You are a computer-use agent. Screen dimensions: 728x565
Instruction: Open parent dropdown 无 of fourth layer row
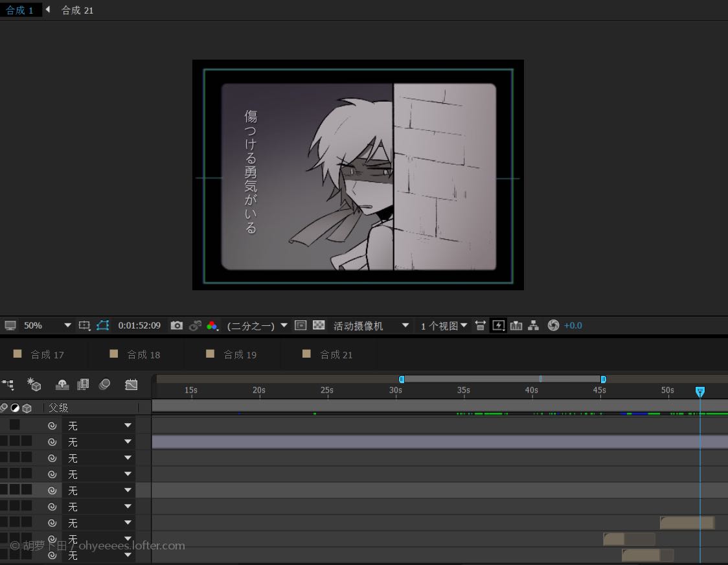(x=99, y=474)
